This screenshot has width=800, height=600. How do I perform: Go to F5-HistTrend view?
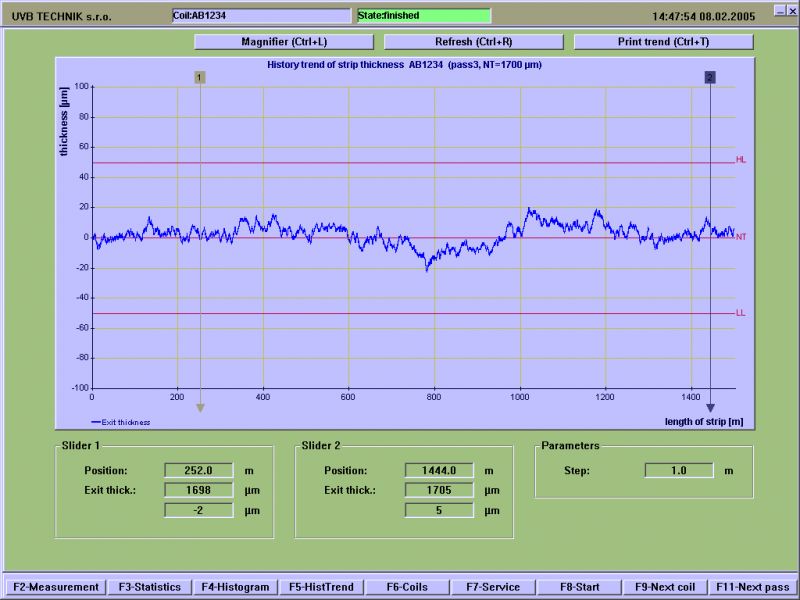(x=321, y=587)
